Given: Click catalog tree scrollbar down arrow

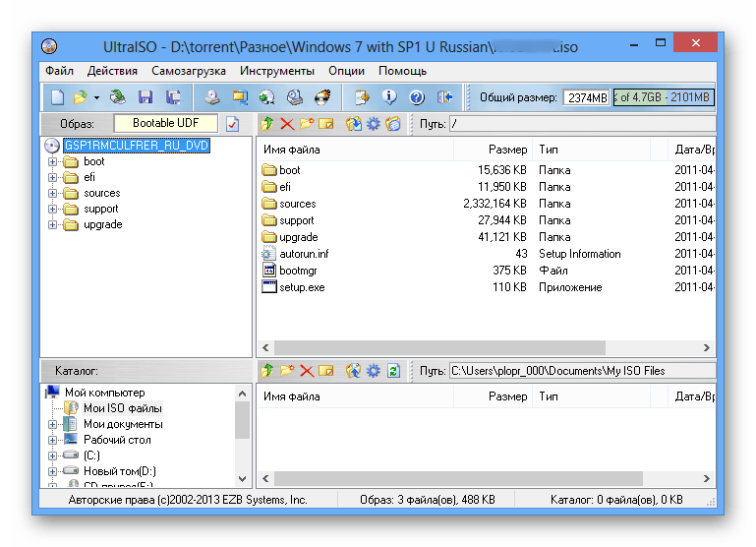Looking at the screenshot, I should pos(243,479).
